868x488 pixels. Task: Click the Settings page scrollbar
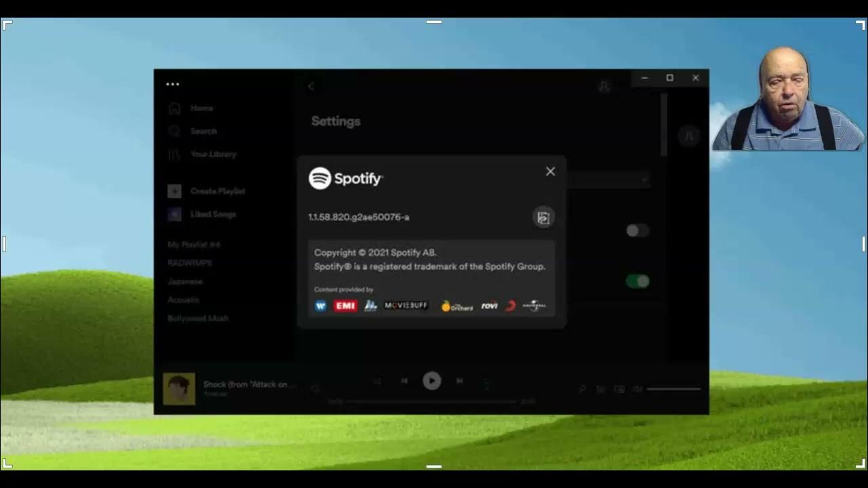(x=664, y=125)
